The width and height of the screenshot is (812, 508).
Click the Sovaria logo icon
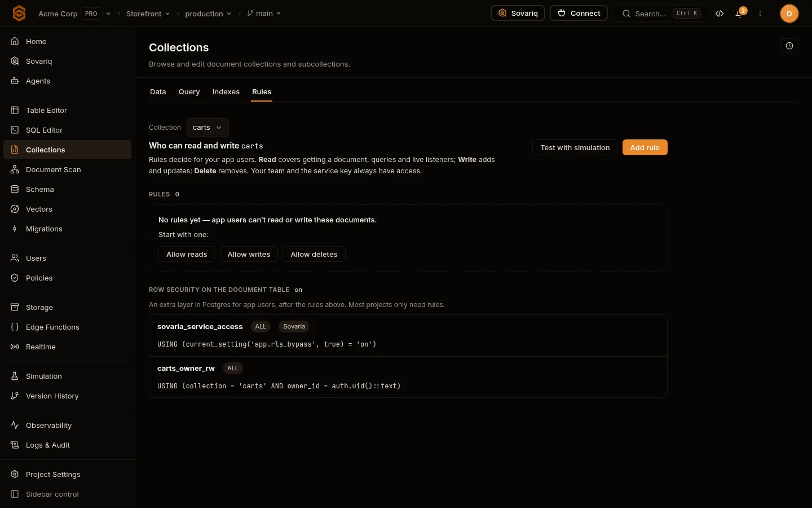coord(19,13)
